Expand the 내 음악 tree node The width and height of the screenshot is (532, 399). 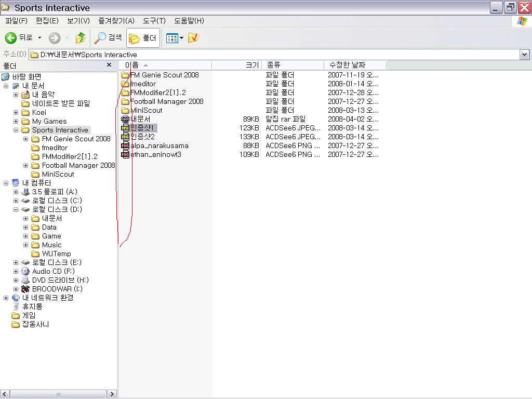pos(16,95)
